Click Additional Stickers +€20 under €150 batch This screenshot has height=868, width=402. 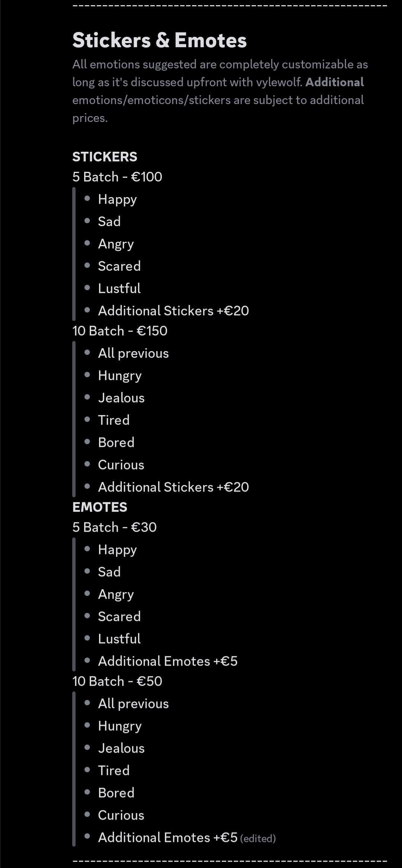coord(173,487)
